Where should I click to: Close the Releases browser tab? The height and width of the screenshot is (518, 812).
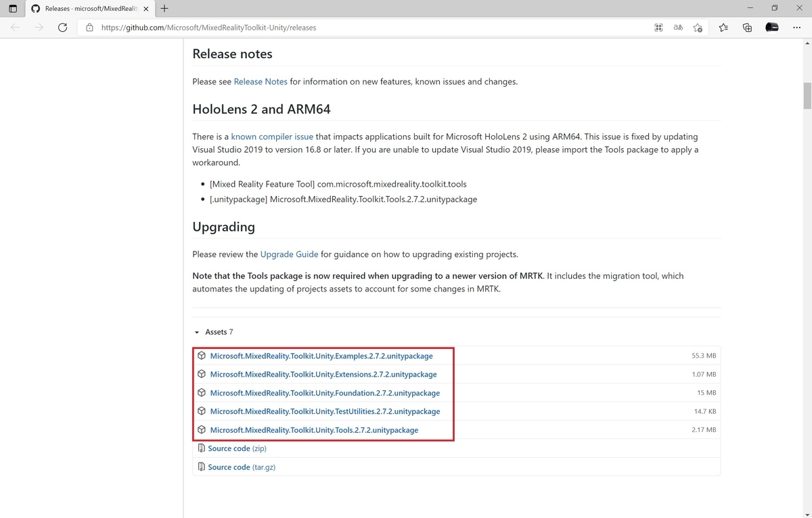point(146,9)
